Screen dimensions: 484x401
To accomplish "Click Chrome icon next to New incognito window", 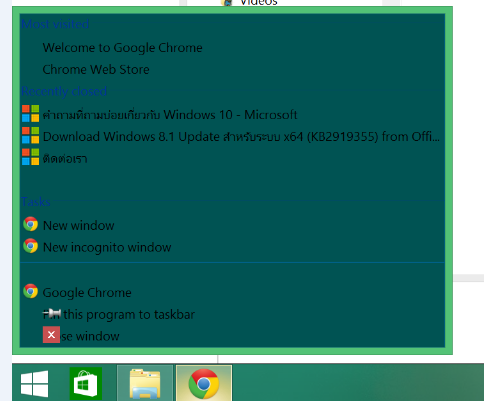I will [x=30, y=246].
